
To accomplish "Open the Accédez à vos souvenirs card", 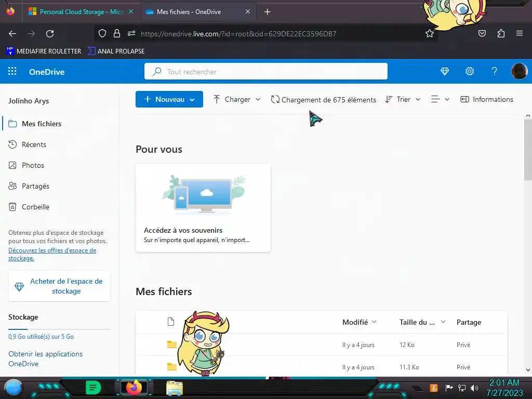I will click(203, 208).
